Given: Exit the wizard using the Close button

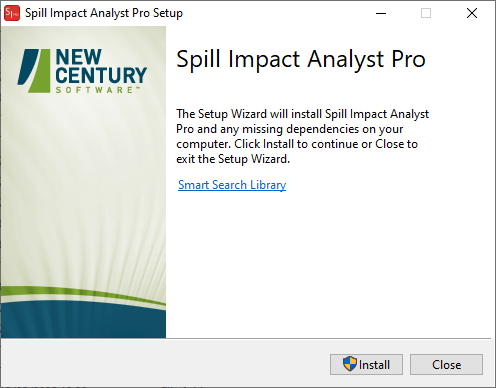Looking at the screenshot, I should (446, 364).
